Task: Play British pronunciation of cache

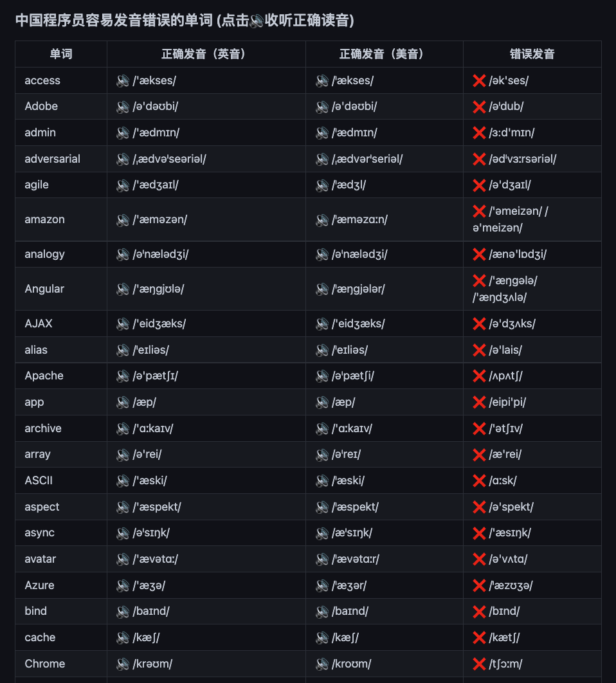Action: coord(123,638)
